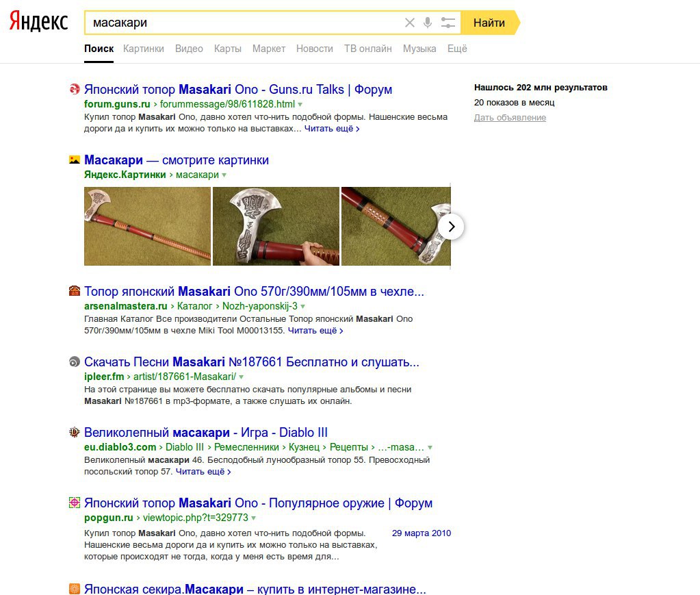700x595 pixels.
Task: Open the ТВ онлайн tab
Action: click(x=368, y=49)
